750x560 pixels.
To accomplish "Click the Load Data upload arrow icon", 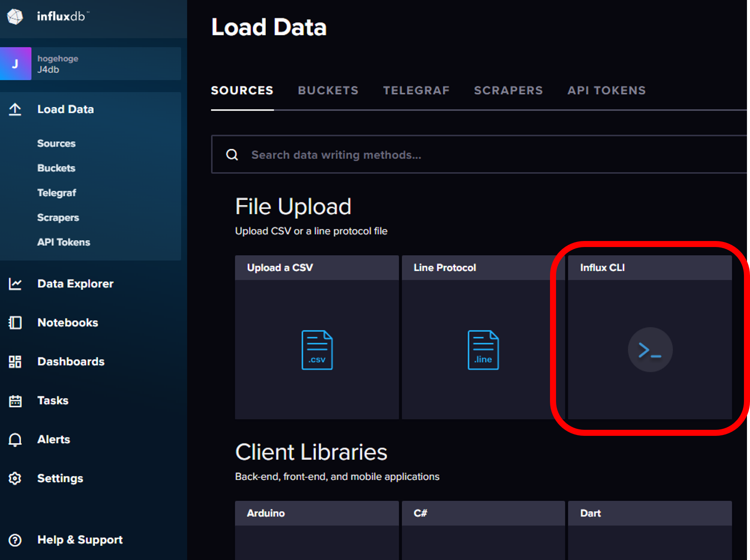I will pyautogui.click(x=15, y=109).
